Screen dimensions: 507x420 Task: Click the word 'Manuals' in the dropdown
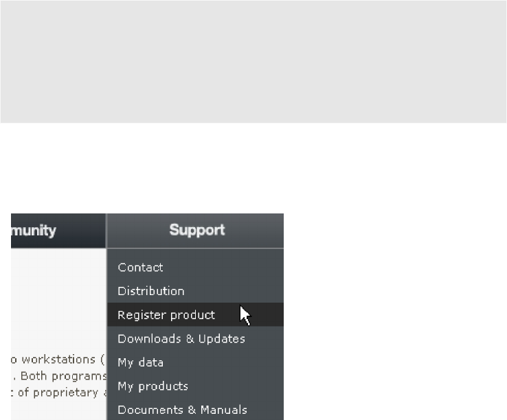coord(224,410)
